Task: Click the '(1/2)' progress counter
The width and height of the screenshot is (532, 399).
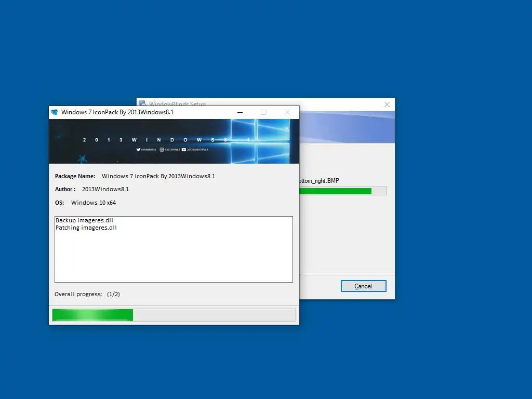Action: click(x=113, y=294)
